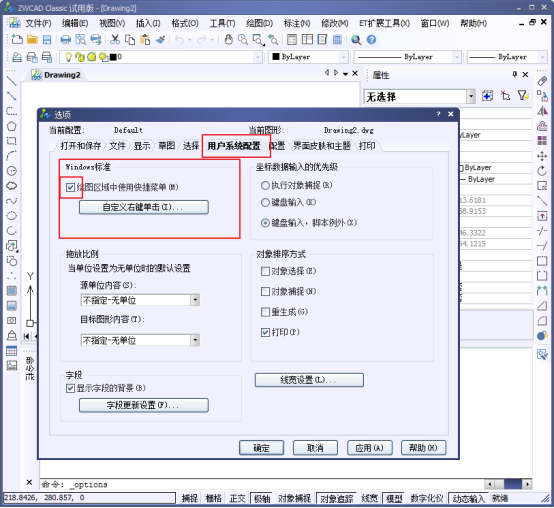Select the Hatch tool in left toolbar

[12, 290]
